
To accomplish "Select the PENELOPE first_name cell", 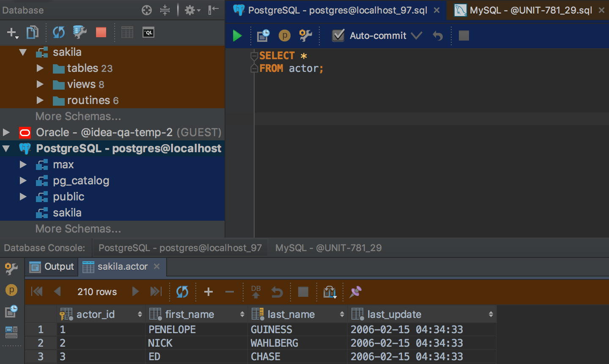I will pos(197,329).
